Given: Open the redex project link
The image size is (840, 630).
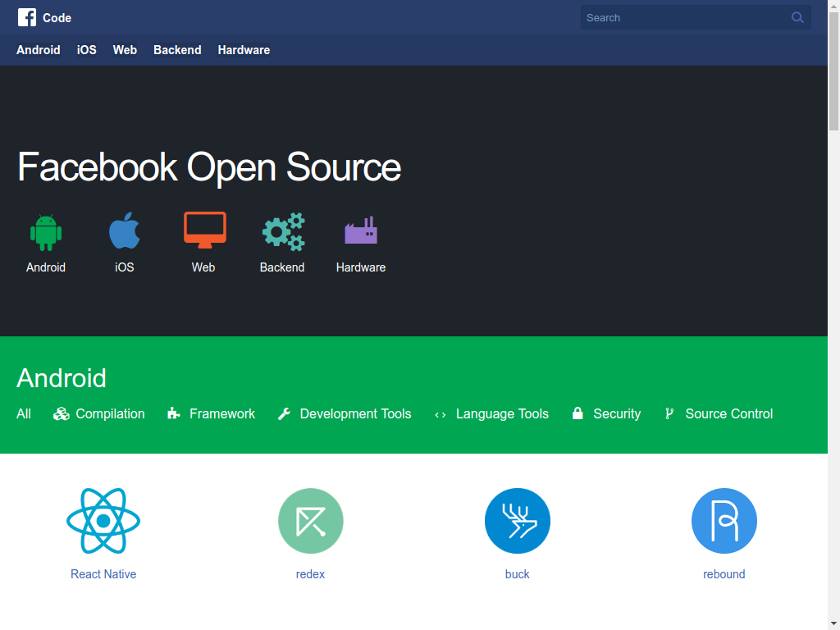Looking at the screenshot, I should [x=311, y=573].
